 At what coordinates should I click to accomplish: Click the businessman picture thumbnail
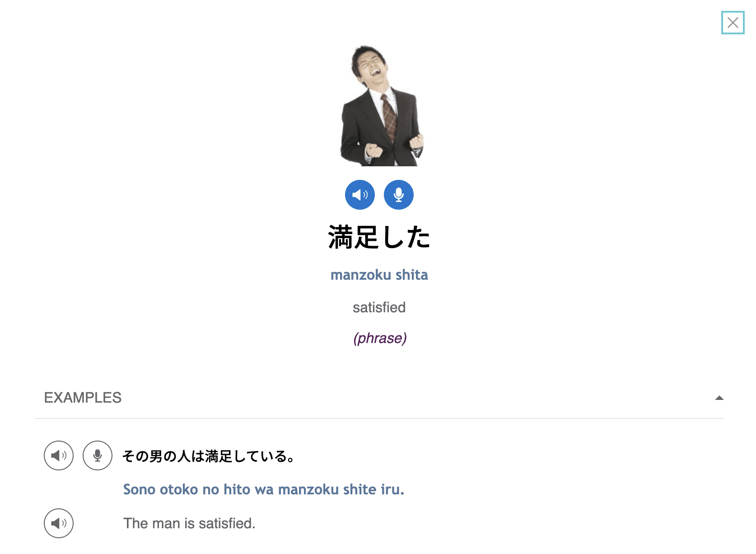(382, 105)
